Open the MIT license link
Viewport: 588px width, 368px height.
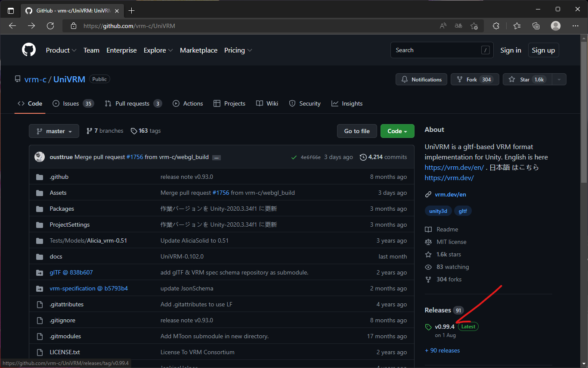[x=452, y=242]
